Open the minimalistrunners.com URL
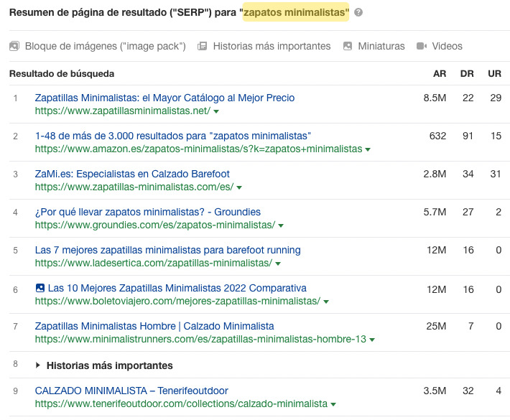 click(x=200, y=339)
